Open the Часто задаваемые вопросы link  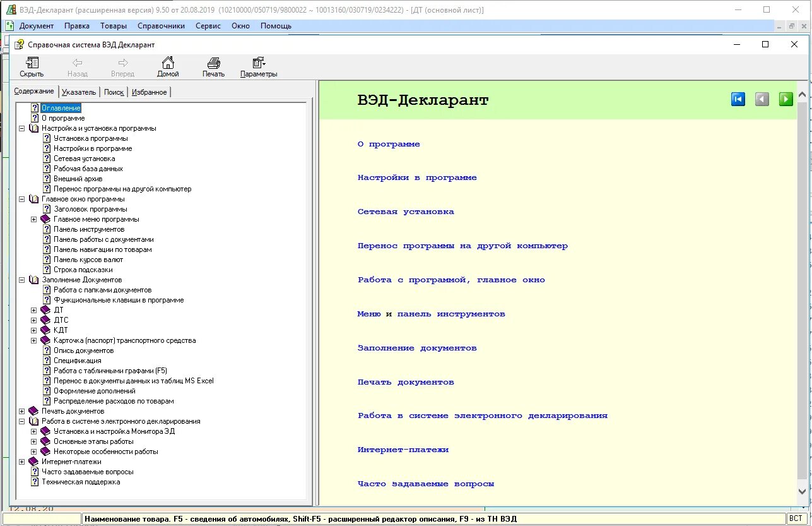tap(426, 484)
